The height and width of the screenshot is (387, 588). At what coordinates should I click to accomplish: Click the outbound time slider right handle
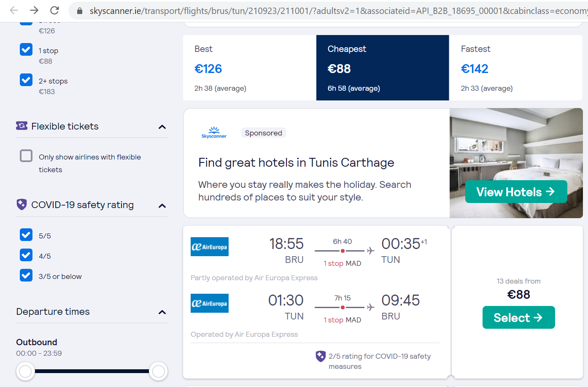click(x=159, y=371)
